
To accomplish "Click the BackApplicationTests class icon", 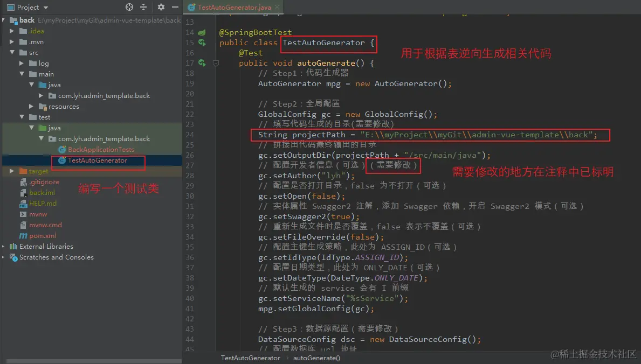I will click(62, 150).
